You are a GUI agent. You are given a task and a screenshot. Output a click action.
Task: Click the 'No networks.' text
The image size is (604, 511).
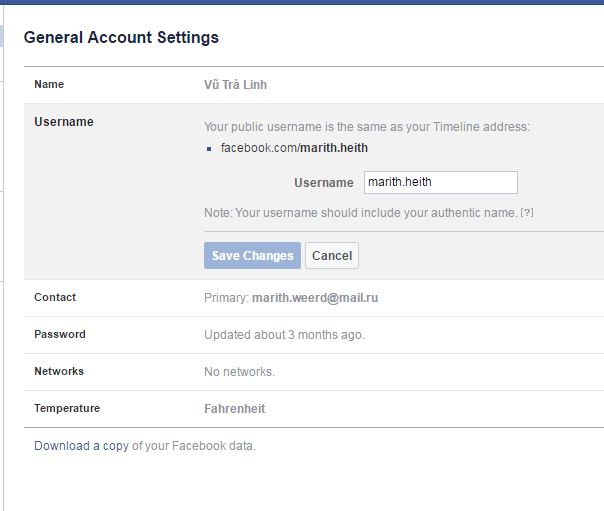239,372
